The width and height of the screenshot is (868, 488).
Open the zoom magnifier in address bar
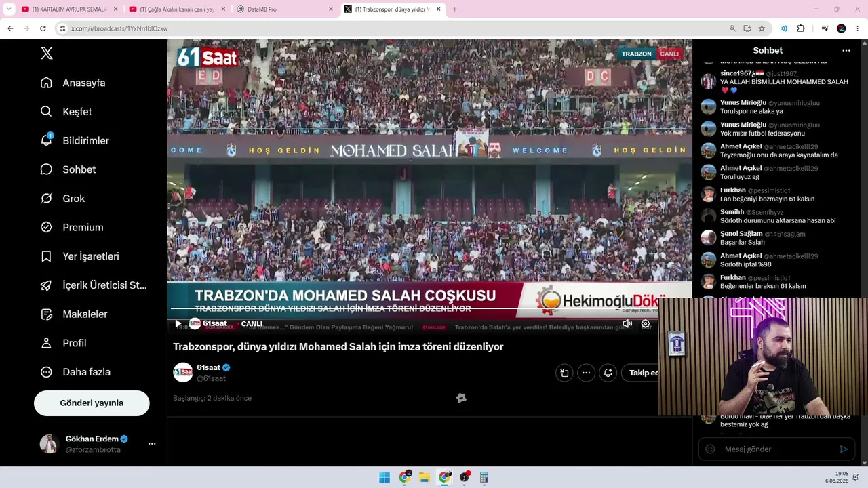[732, 28]
